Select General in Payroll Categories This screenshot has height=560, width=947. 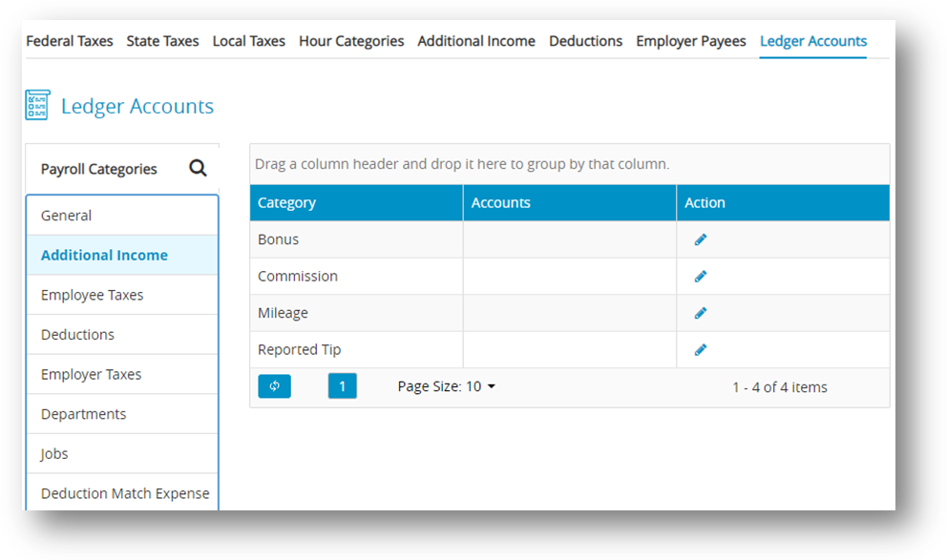point(66,216)
